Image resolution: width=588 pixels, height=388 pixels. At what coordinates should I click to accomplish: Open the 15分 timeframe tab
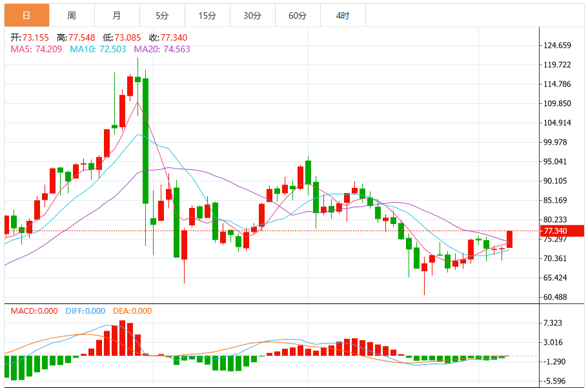tap(207, 15)
